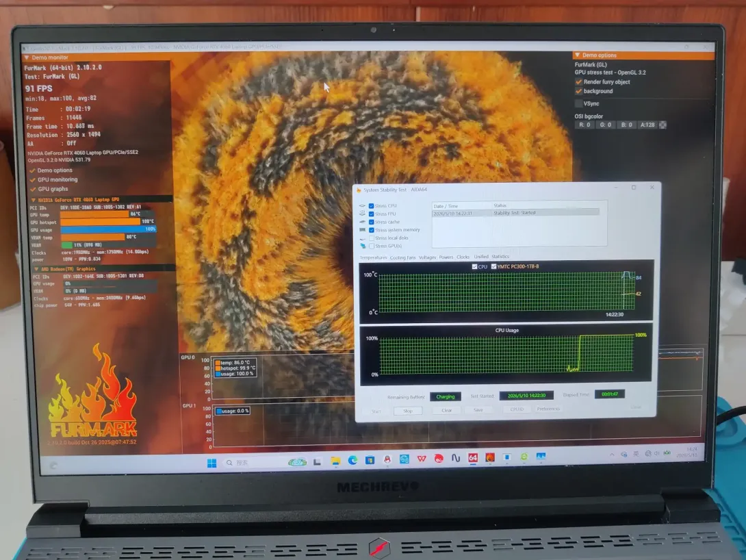Toggle GPU monitoring in Demo monitor
This screenshot has width=746, height=560.
[33, 180]
